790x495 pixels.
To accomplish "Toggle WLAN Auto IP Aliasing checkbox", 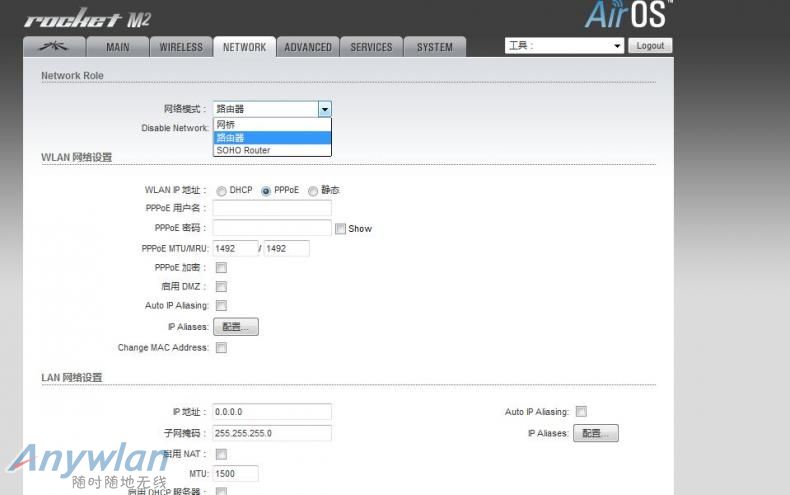I will click(221, 305).
